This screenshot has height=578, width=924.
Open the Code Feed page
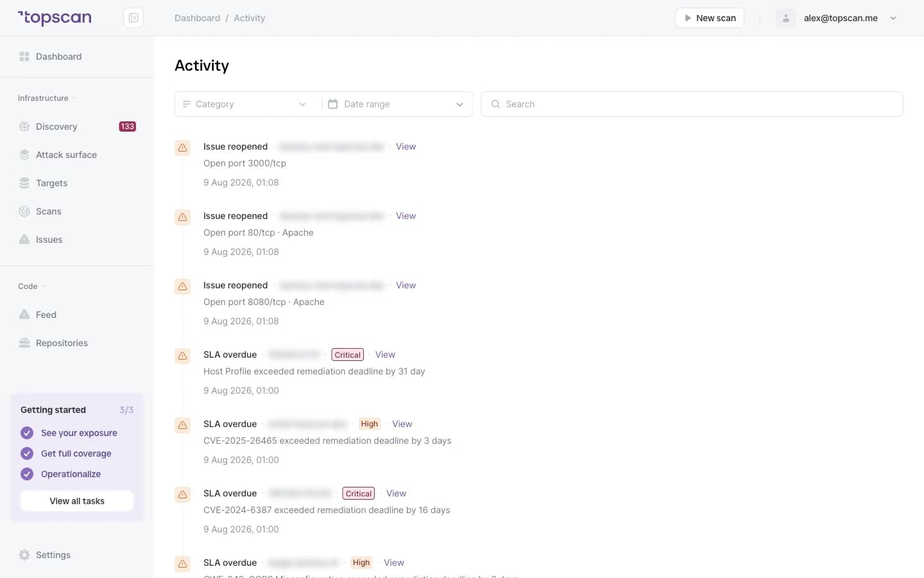click(77, 315)
